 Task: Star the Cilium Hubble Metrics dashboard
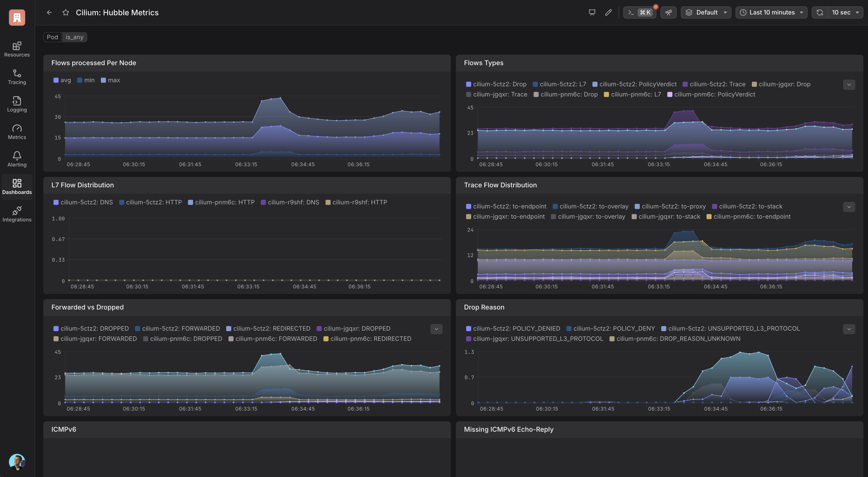66,12
